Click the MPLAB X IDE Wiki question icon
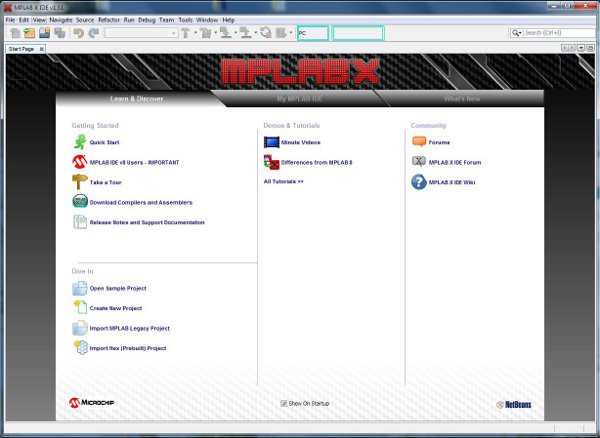This screenshot has width=600, height=438. point(419,182)
